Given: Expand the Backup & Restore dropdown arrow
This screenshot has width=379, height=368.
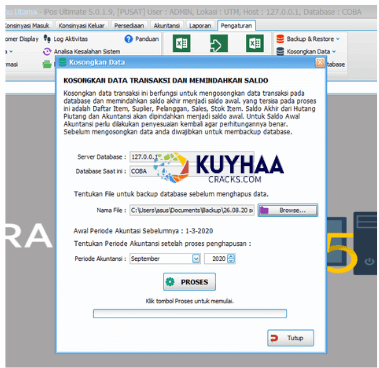Looking at the screenshot, I should (338, 39).
